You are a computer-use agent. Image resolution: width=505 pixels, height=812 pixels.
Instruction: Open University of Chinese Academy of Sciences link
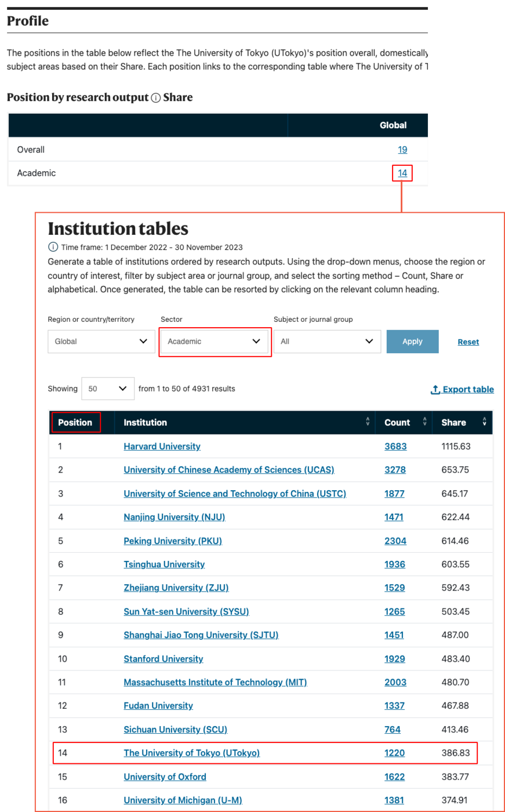click(229, 470)
